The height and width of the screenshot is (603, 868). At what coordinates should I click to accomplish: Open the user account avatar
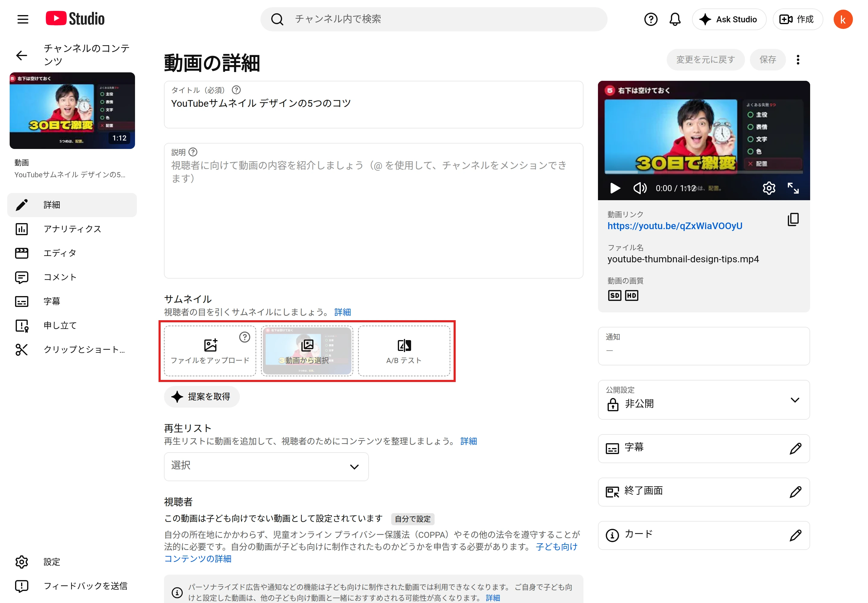click(x=843, y=19)
